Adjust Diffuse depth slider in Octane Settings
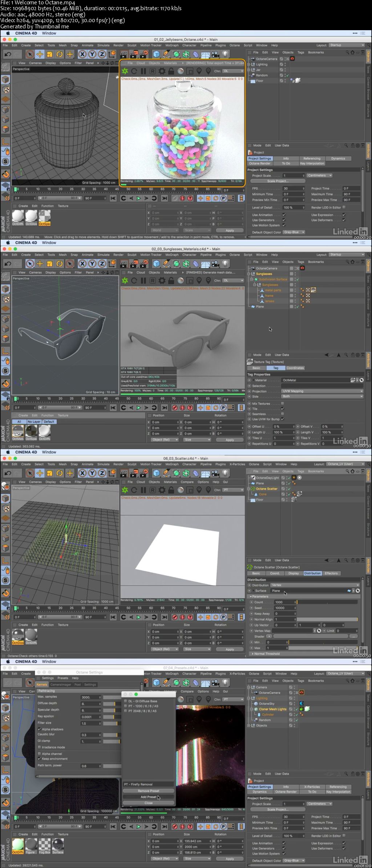 pos(112,704)
